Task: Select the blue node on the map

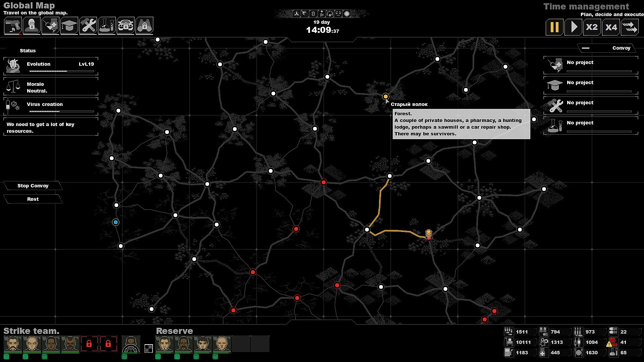Action: tap(116, 222)
